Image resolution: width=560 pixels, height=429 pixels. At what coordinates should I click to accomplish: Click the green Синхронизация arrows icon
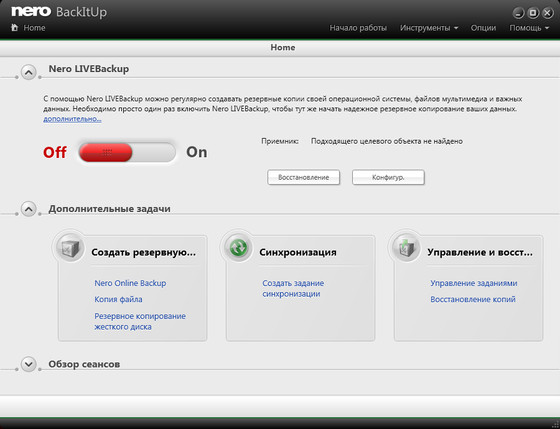pyautogui.click(x=238, y=248)
